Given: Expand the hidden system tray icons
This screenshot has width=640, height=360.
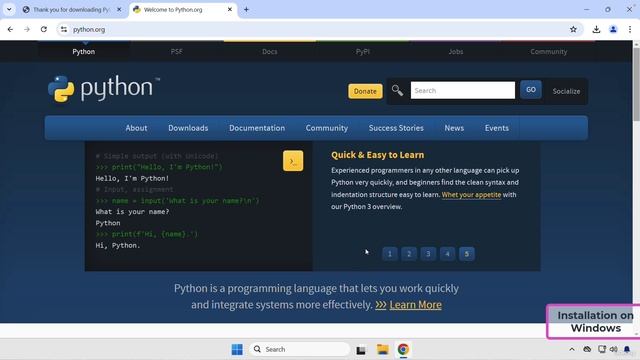Looking at the screenshot, I should point(572,349).
